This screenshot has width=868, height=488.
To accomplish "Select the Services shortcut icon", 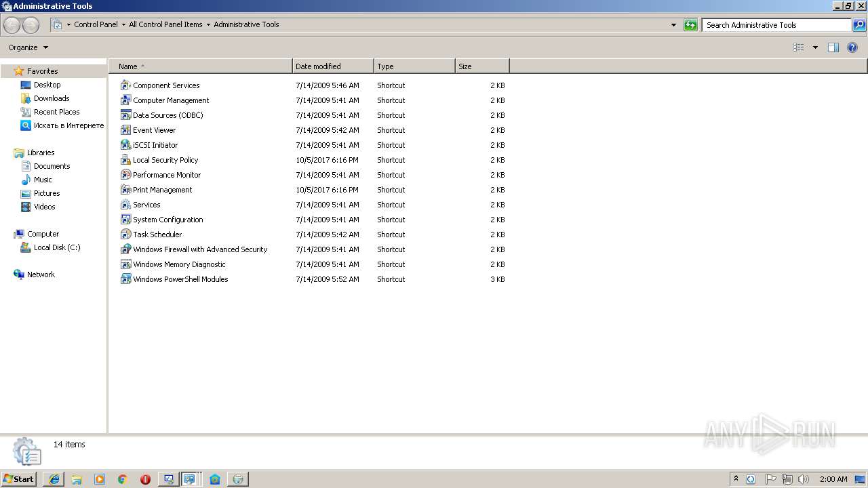I will (125, 205).
